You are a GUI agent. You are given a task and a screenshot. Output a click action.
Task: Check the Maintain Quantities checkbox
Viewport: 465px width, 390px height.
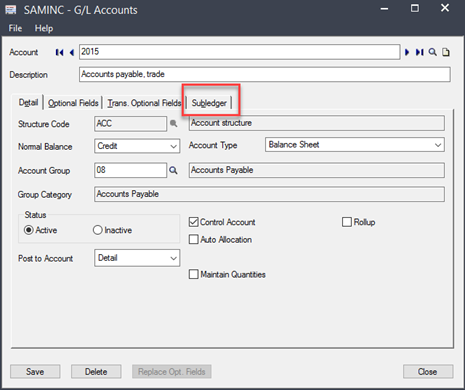tap(193, 274)
